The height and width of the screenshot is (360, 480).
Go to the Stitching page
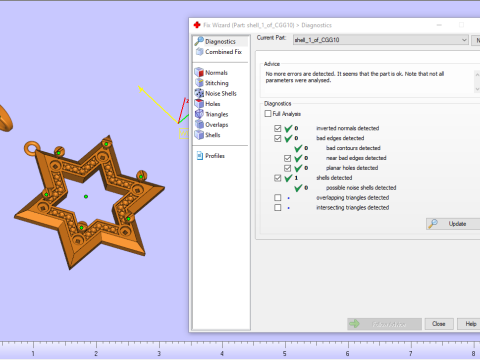coord(217,83)
